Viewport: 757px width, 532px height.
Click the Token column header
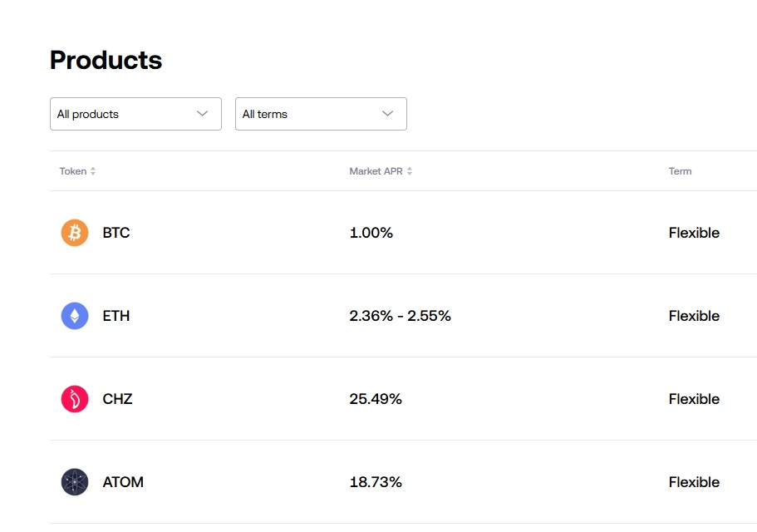click(73, 171)
